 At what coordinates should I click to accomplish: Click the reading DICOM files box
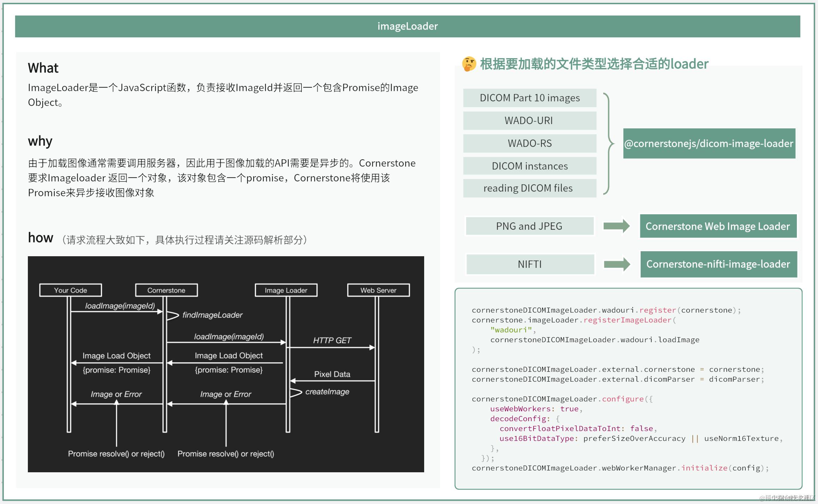530,188
